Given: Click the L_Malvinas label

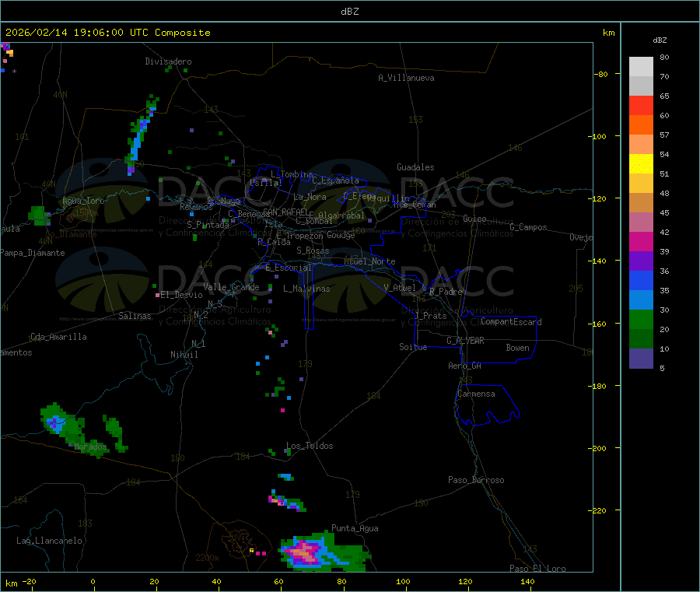Looking at the screenshot, I should 306,289.
